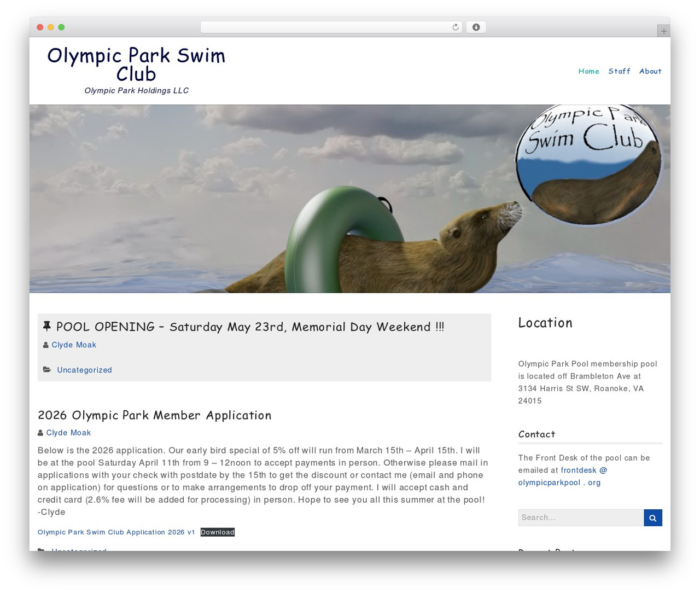The height and width of the screenshot is (593, 700).
Task: Click the red close window button
Action: coord(40,27)
